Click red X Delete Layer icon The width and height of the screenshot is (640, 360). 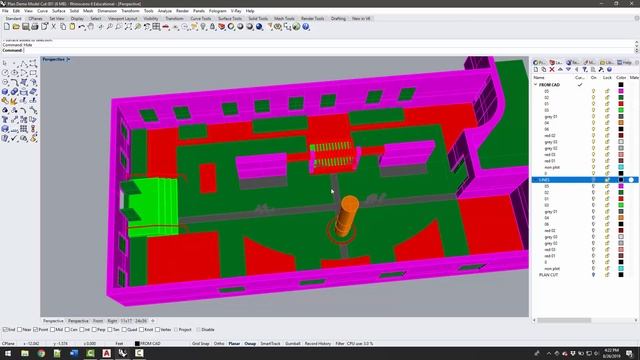pos(552,70)
